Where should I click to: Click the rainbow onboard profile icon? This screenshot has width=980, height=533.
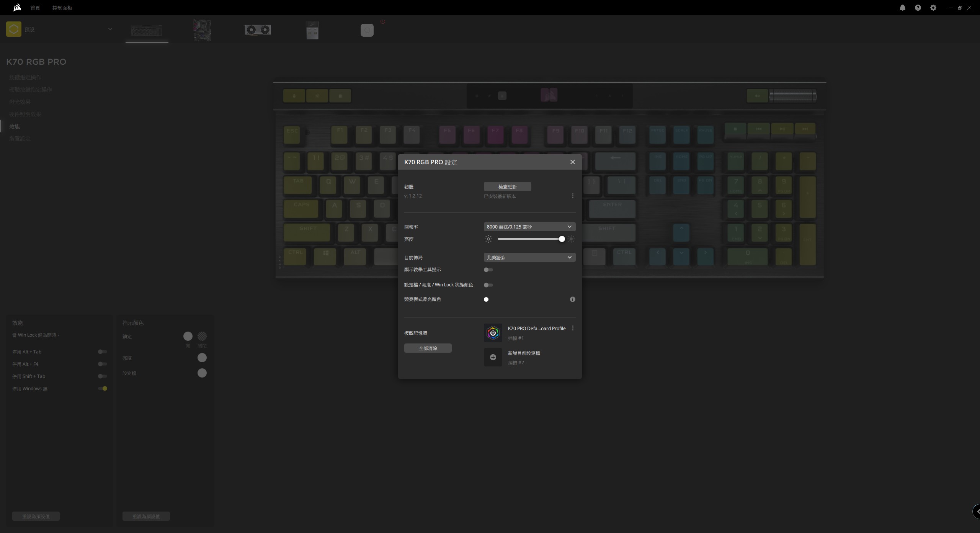pyautogui.click(x=493, y=333)
